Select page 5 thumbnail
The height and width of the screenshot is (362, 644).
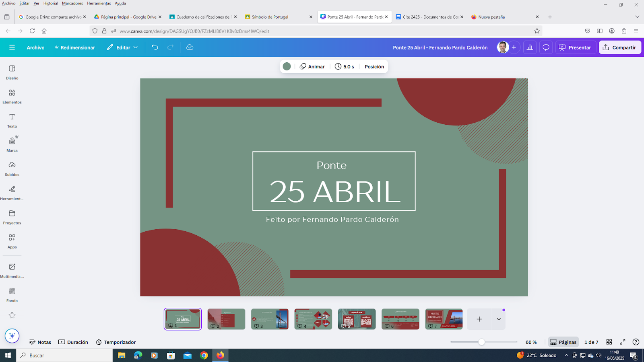pos(357,319)
